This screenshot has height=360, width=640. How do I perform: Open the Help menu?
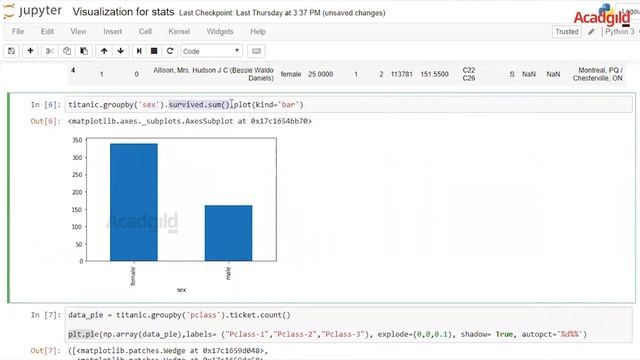[x=258, y=31]
